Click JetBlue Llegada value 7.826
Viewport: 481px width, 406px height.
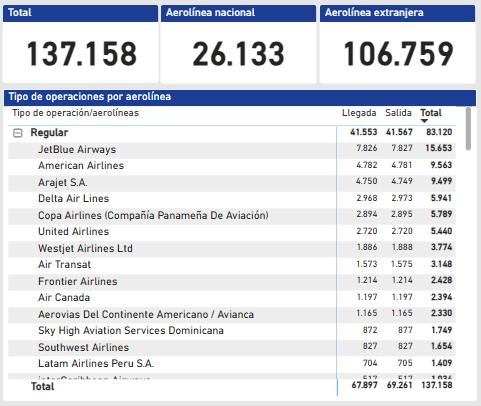click(367, 148)
